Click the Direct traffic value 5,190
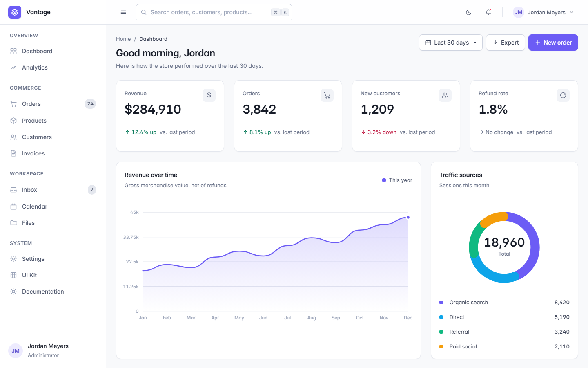The image size is (588, 368). coord(562,317)
